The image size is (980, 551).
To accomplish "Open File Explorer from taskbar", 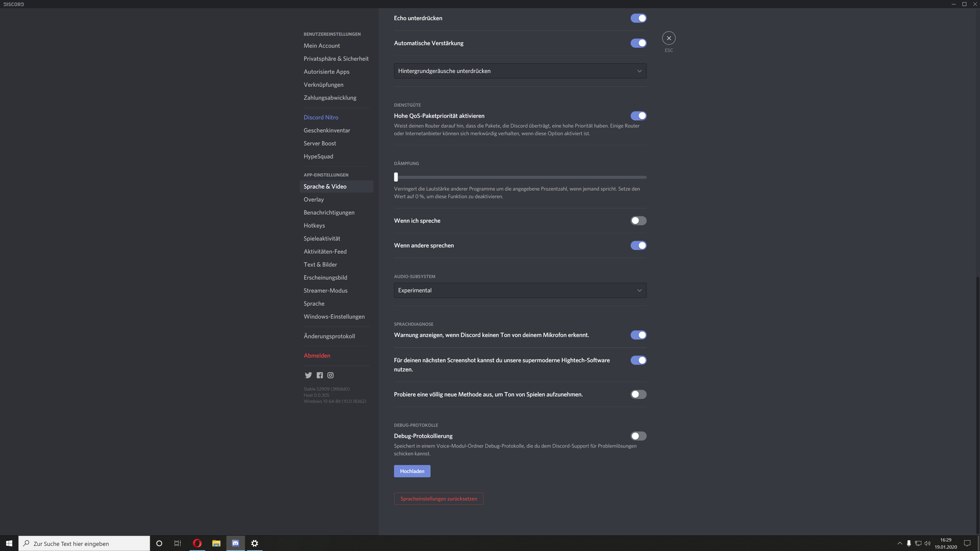I will (216, 543).
